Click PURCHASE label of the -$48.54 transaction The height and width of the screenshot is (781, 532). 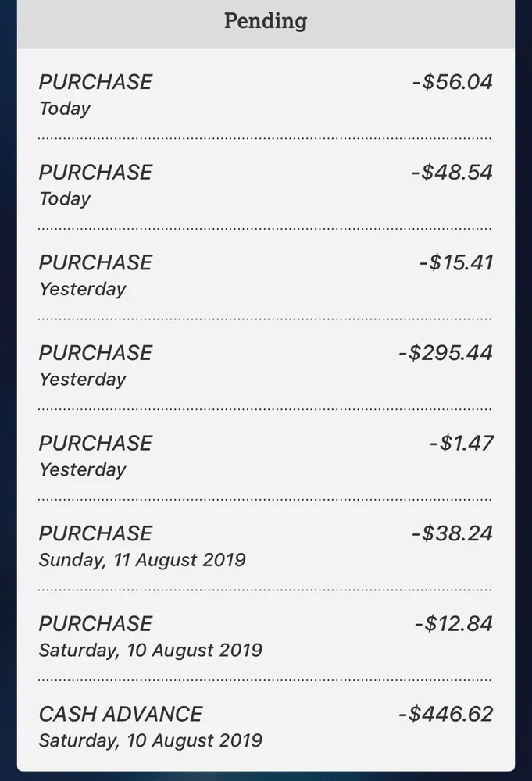pyautogui.click(x=95, y=172)
